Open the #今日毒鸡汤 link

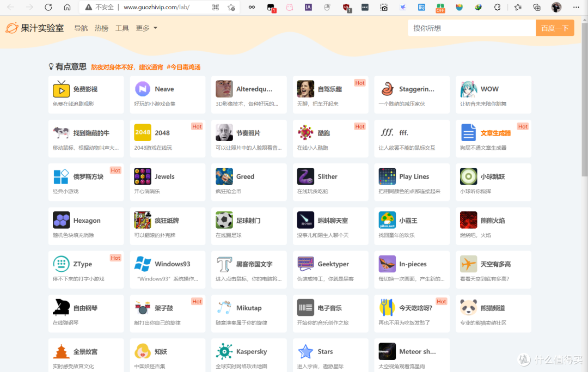point(183,67)
